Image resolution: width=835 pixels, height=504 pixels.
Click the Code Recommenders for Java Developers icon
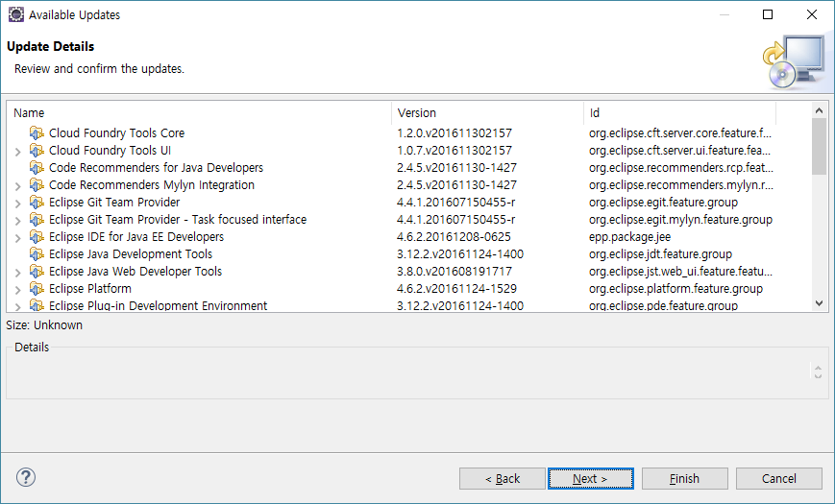[x=37, y=168]
